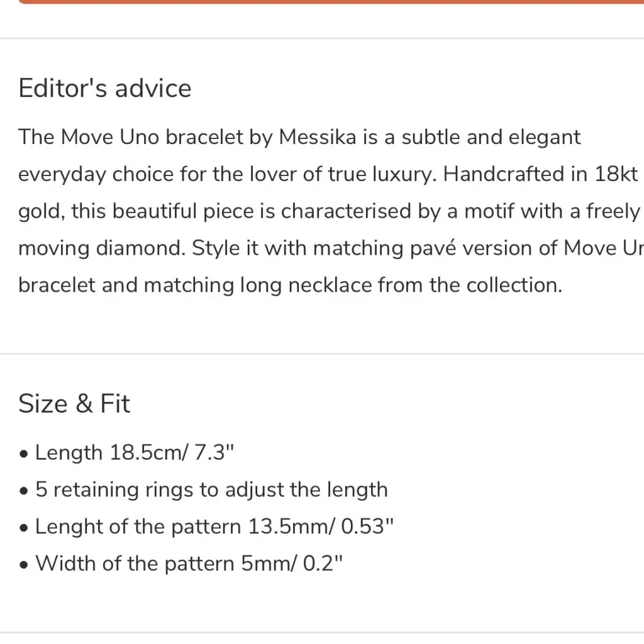Click the bullet point before Length

(24, 454)
